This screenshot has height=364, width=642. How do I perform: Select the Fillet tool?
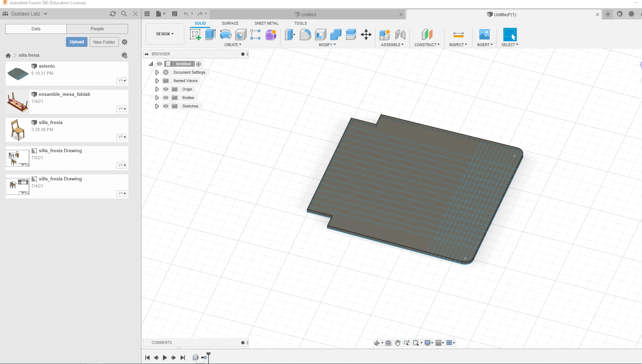[x=305, y=35]
